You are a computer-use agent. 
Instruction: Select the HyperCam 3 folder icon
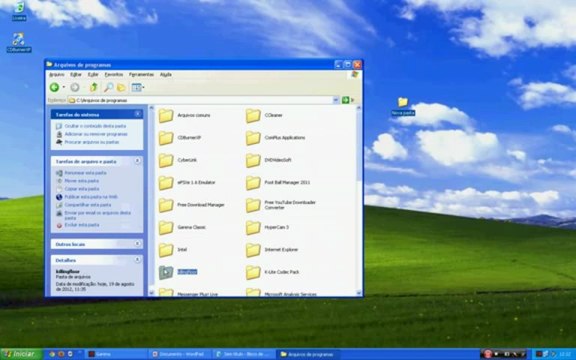253,228
